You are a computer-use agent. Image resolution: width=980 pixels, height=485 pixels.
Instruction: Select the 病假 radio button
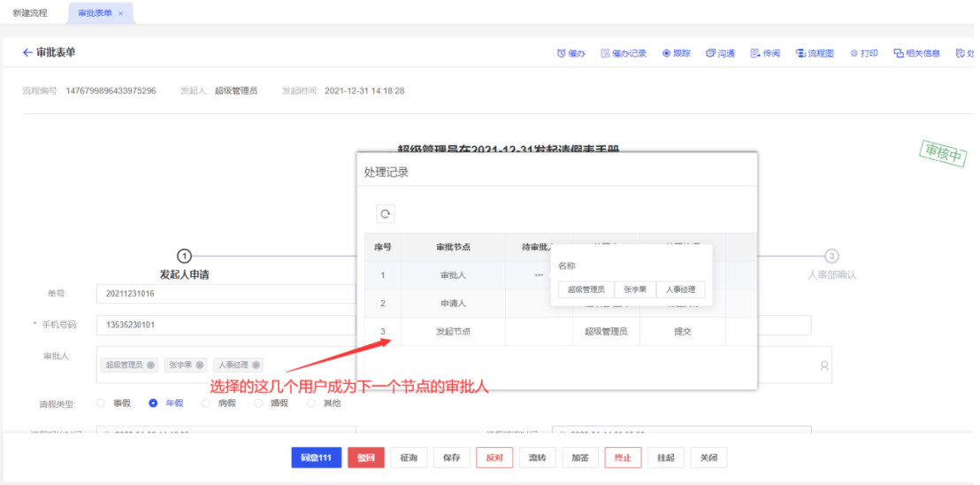[206, 403]
